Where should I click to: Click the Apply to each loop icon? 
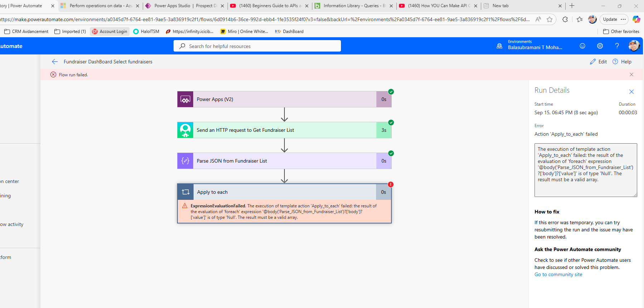point(186,192)
